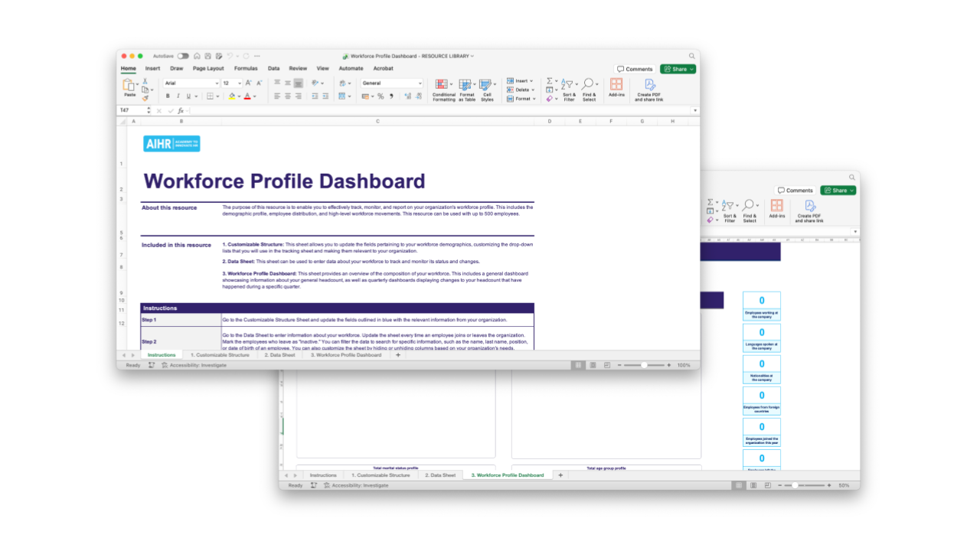Open the Page Layout ribbon tab

coord(208,68)
